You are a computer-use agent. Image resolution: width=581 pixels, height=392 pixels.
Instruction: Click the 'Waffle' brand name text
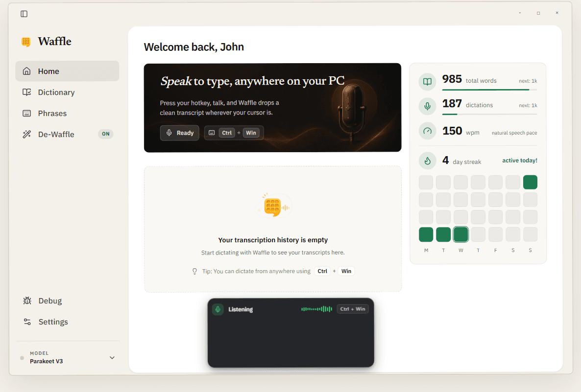[x=54, y=41]
